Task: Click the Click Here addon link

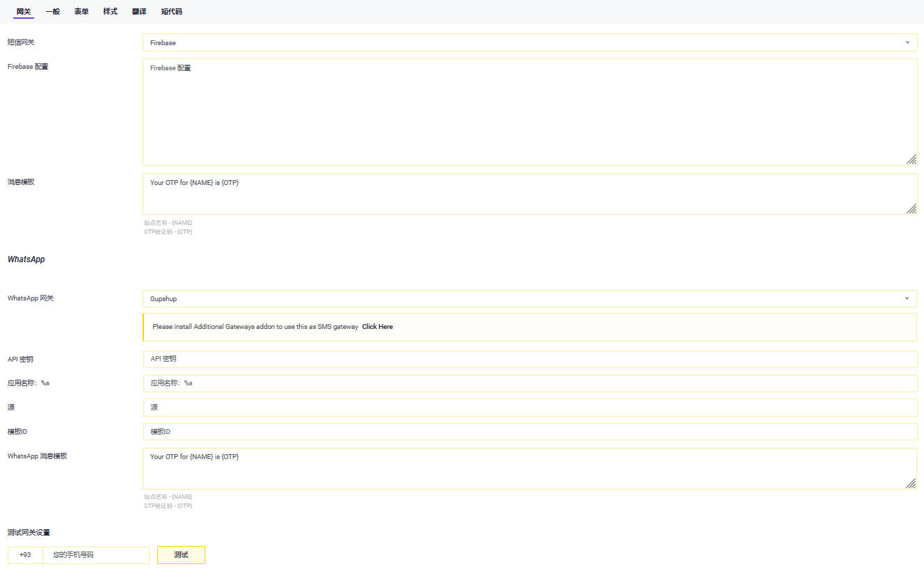Action: click(x=377, y=327)
